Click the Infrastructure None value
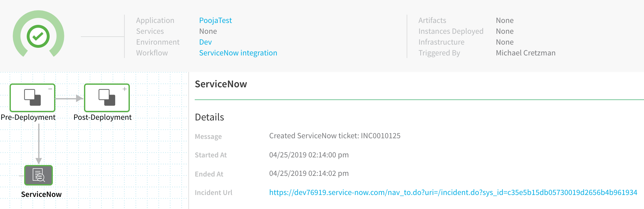644x209 pixels. tap(505, 42)
